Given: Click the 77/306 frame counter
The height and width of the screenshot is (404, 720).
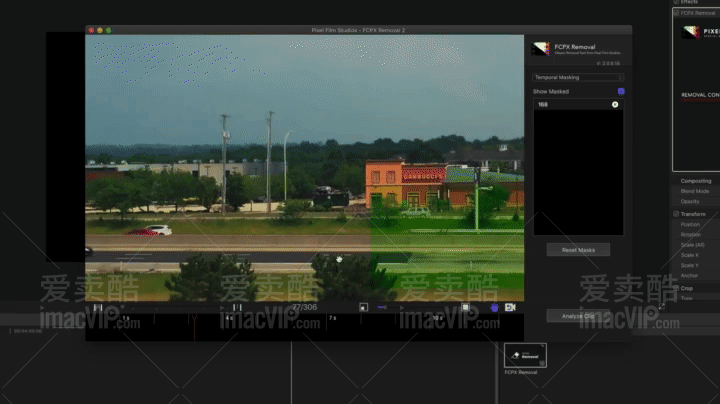Looking at the screenshot, I should [x=304, y=307].
